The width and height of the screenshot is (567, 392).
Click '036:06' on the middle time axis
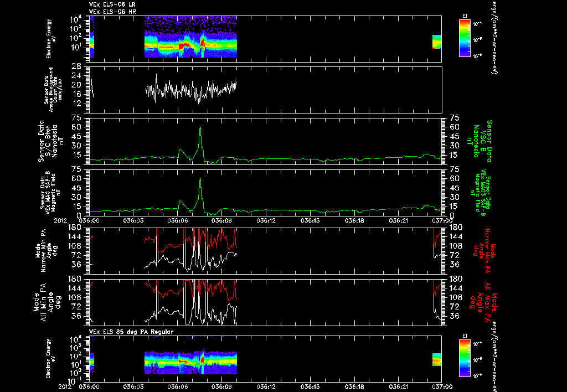point(178,220)
